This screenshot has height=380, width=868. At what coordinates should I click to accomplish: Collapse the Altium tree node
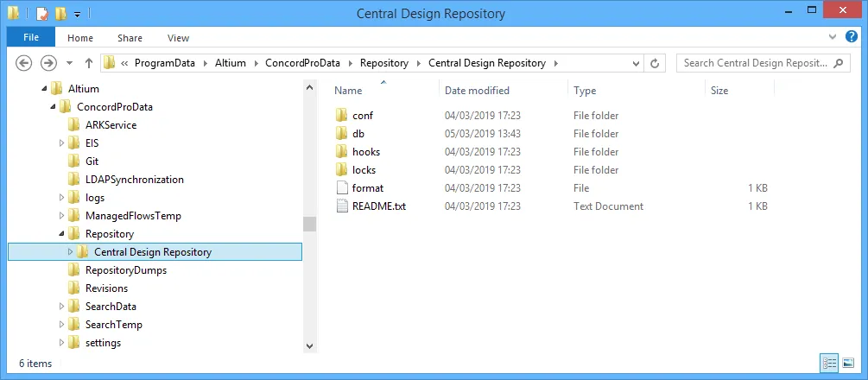[x=44, y=89]
